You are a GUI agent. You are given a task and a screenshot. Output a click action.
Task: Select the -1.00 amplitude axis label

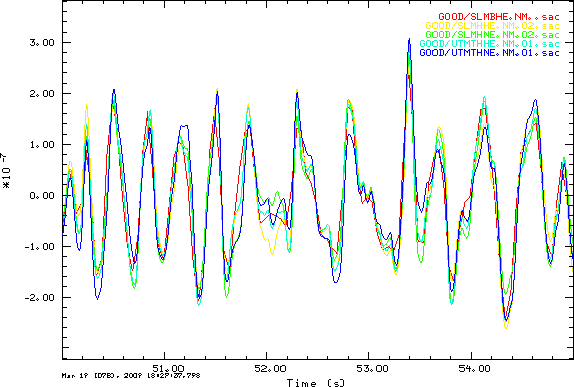40,246
